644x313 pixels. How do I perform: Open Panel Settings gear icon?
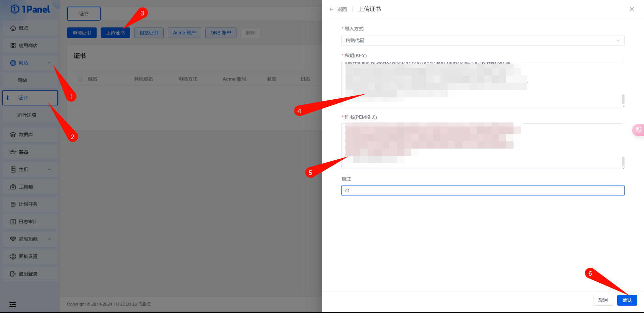[13, 256]
